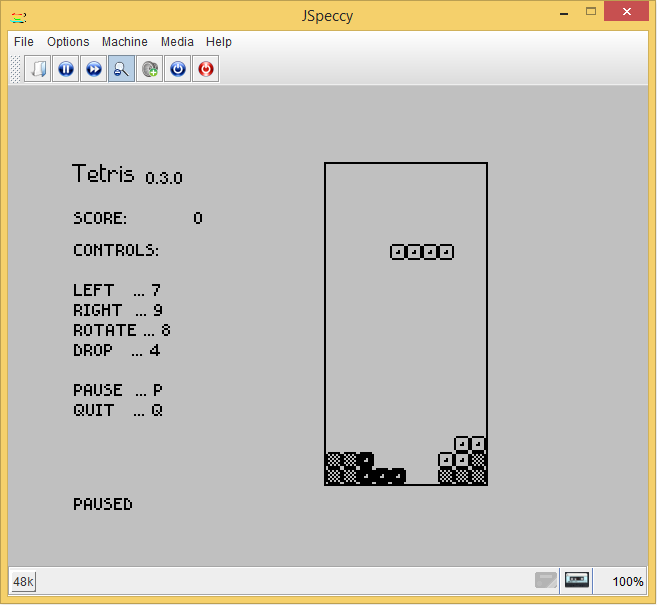The width and height of the screenshot is (657, 605).
Task: Click the greyed disk drive status icon
Action: (546, 580)
